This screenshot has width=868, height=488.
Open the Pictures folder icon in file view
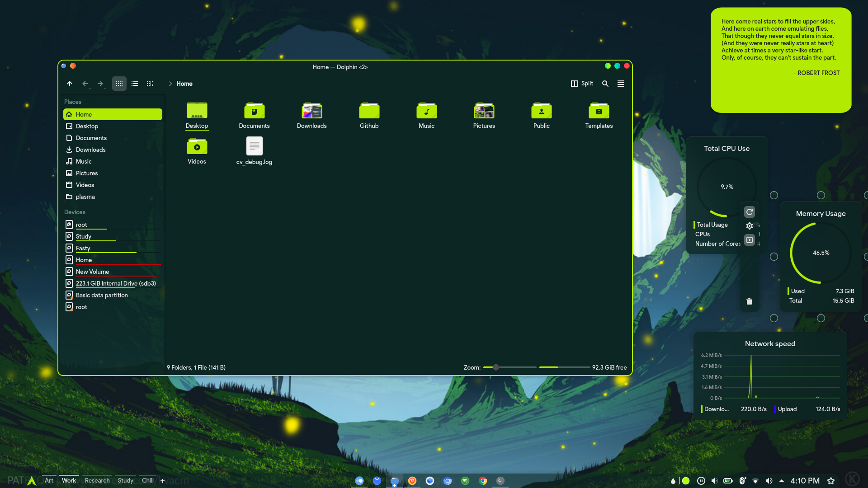(x=484, y=116)
